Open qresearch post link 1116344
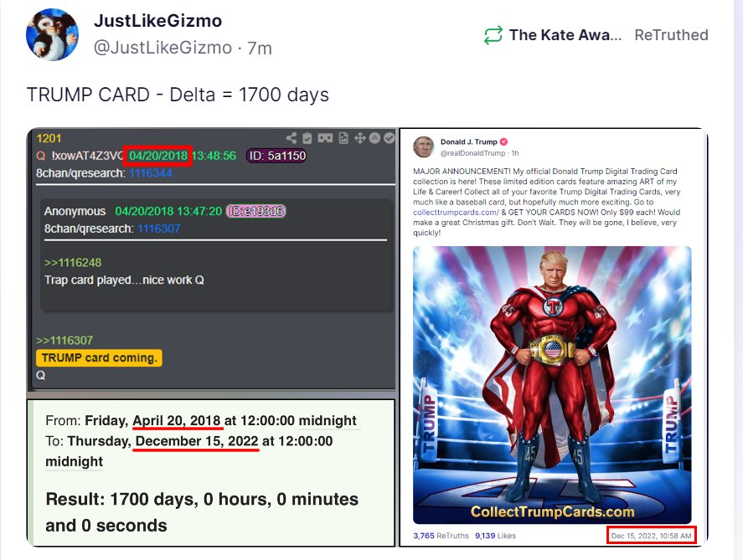 coord(151,173)
